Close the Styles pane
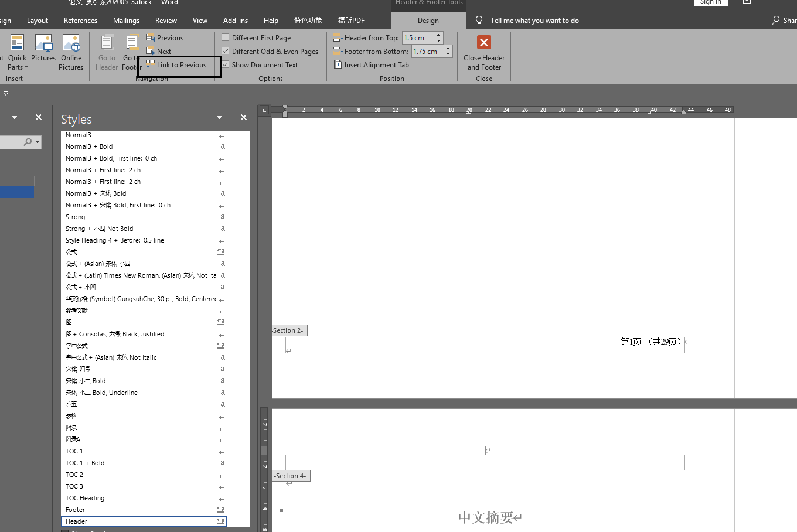797x532 pixels. [244, 117]
